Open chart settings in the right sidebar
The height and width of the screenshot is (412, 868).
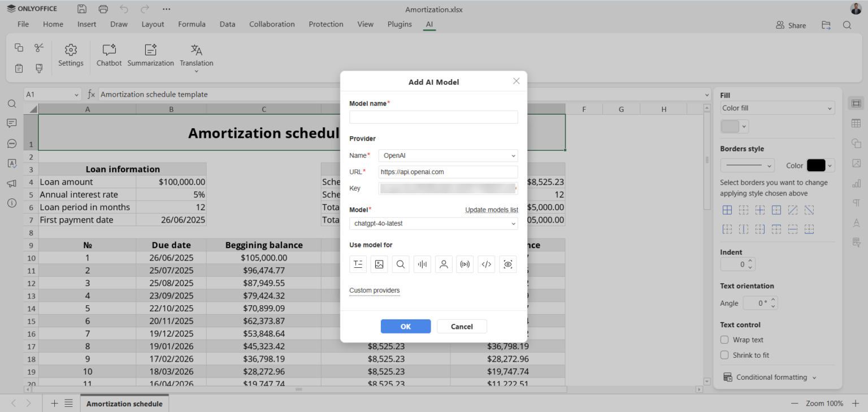(x=856, y=183)
